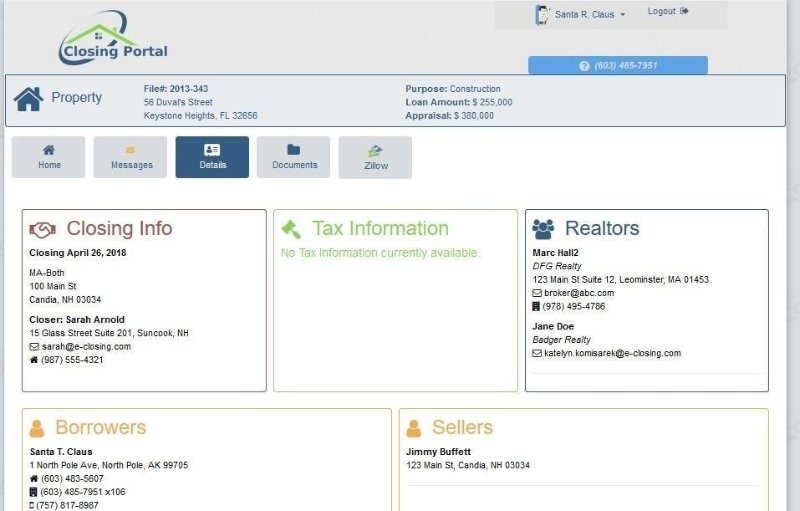Click the Marc Hall2 realtor name
The height and width of the screenshot is (511, 800).
[x=555, y=253]
